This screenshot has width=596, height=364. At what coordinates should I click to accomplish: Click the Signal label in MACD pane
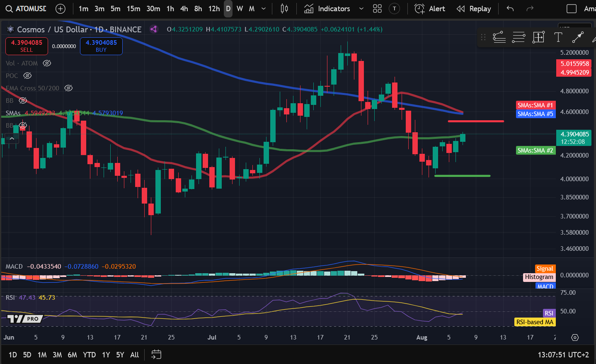[545, 269]
